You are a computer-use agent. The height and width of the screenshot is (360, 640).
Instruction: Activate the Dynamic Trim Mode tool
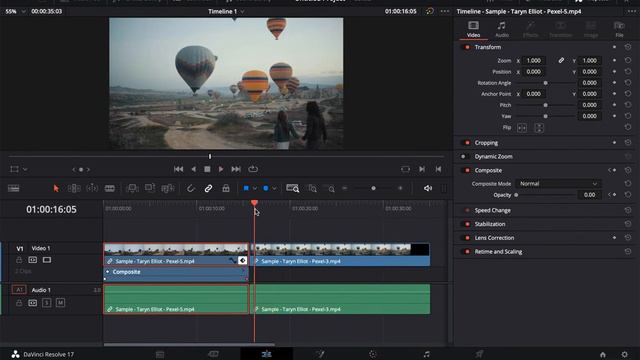coord(92,188)
